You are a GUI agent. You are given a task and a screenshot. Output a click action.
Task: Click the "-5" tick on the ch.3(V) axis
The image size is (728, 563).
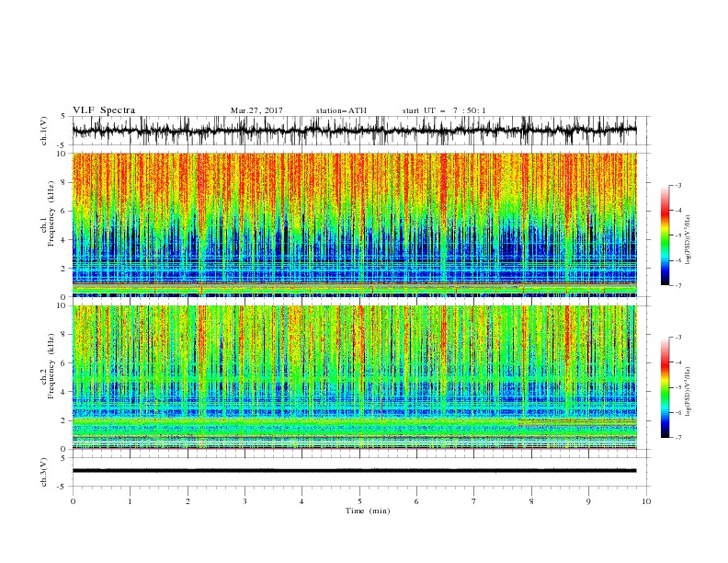pos(63,487)
